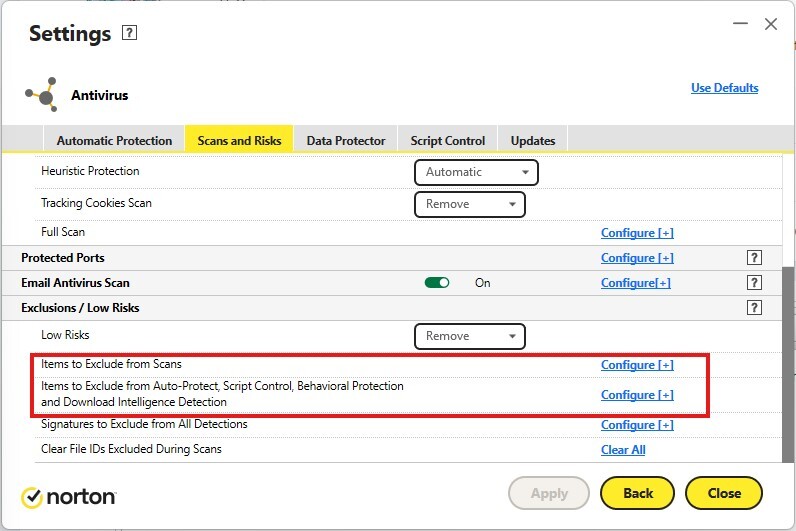Open the Tracking Cookies Scan dropdown

(x=470, y=204)
